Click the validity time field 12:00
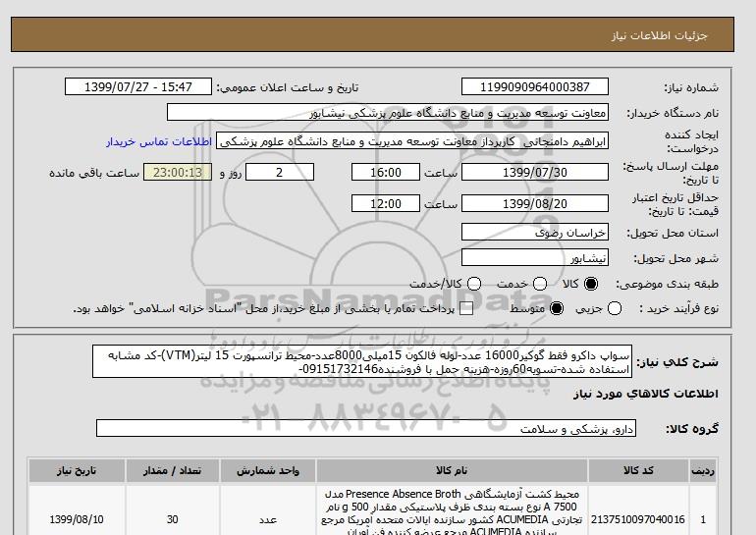 click(x=386, y=203)
